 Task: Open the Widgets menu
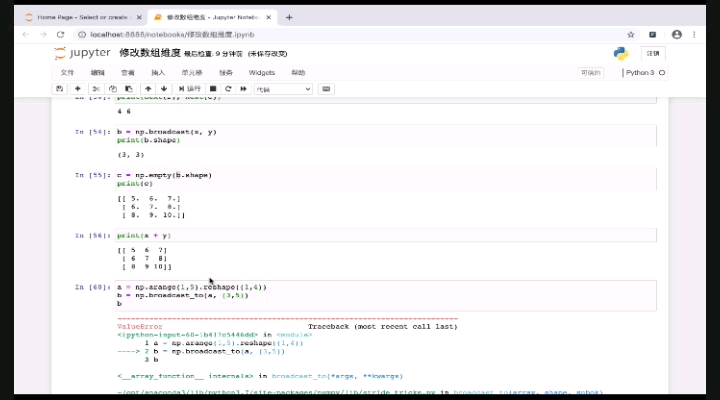click(x=262, y=73)
